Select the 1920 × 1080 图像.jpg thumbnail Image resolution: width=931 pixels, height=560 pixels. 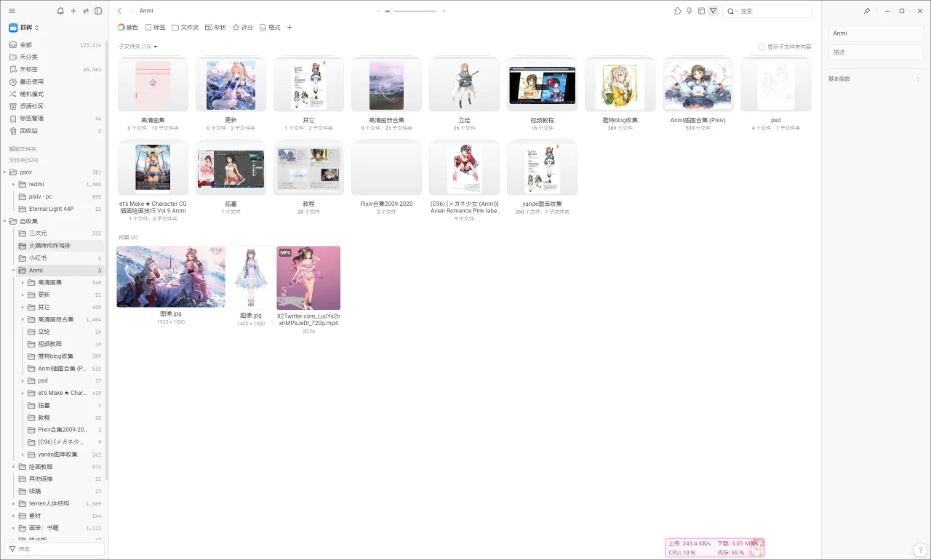171,276
